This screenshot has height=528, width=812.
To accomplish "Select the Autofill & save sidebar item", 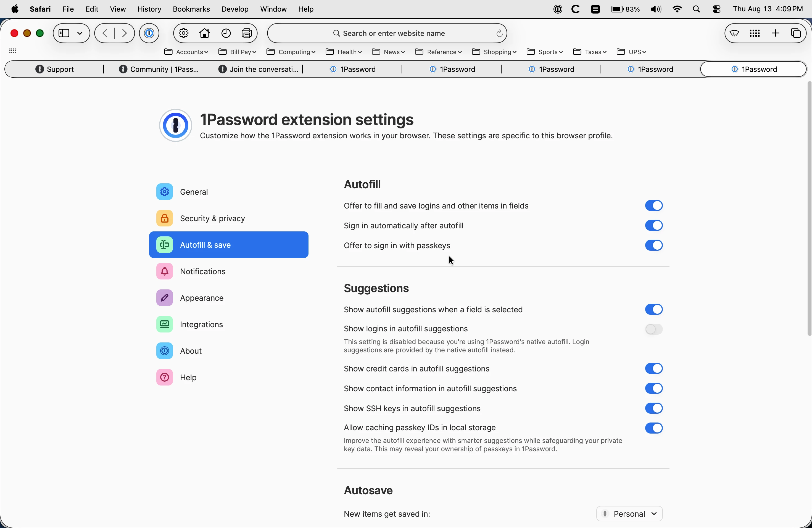I will click(229, 245).
